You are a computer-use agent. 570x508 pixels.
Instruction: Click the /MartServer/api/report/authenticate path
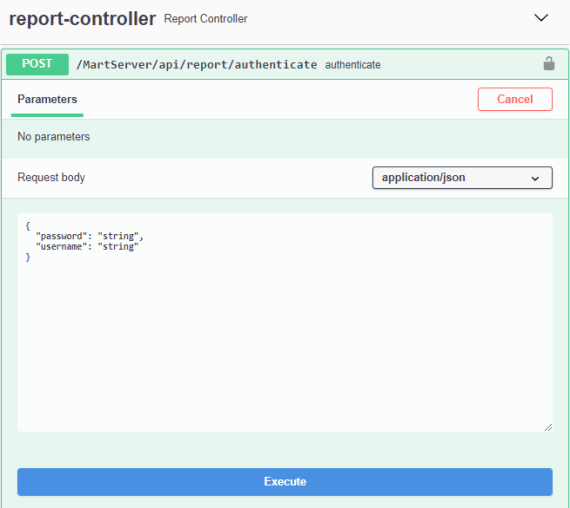point(196,65)
